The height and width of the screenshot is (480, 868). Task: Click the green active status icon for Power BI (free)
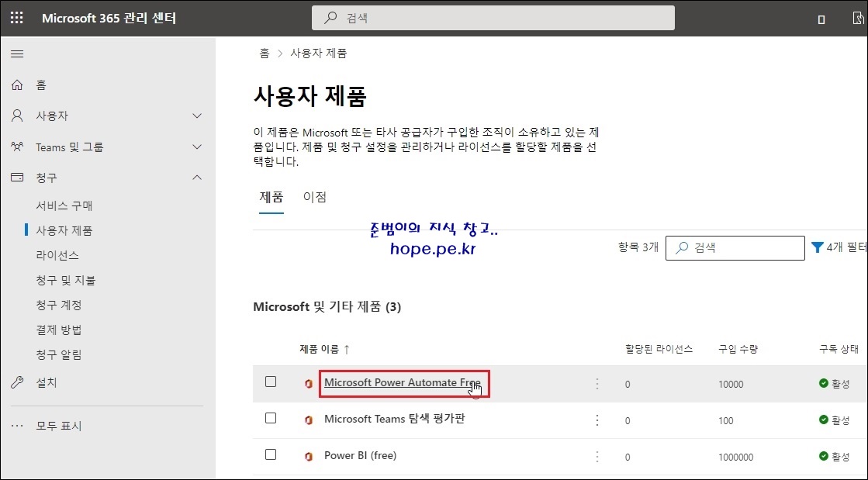[824, 456]
